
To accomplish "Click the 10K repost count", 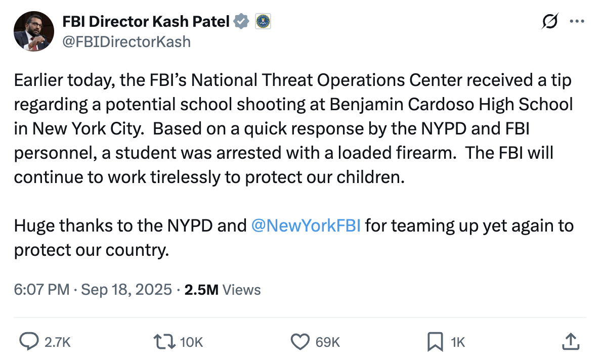I will [x=192, y=343].
